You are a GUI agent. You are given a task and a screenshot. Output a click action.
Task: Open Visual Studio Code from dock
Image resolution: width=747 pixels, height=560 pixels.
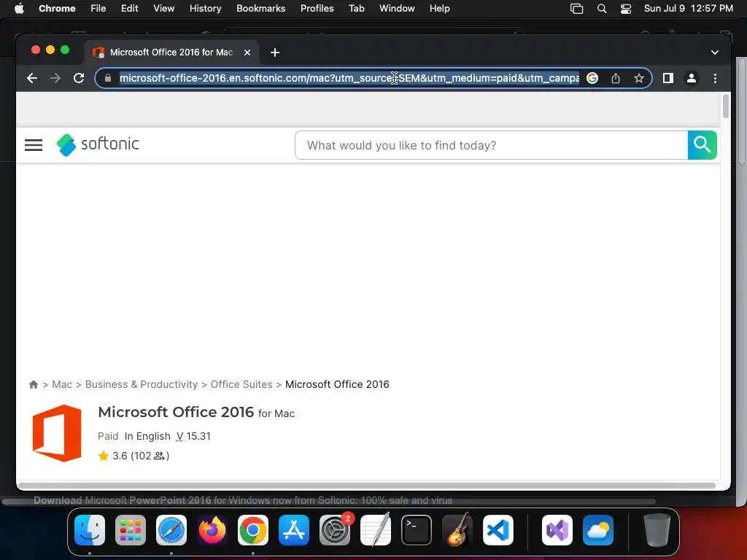pos(498,530)
